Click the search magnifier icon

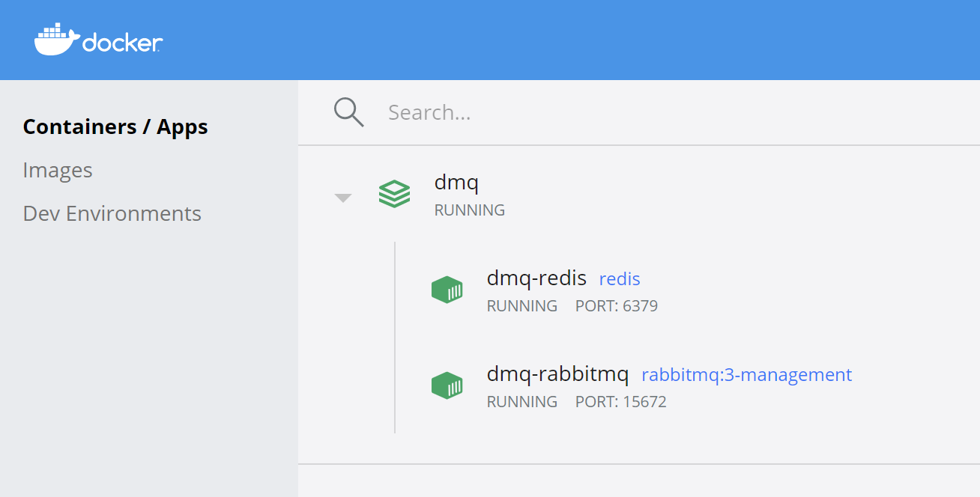(348, 111)
